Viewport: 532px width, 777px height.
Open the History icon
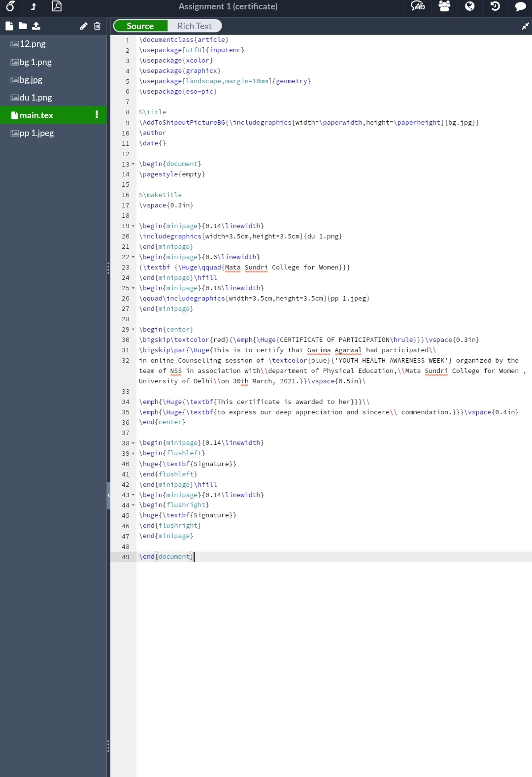tap(495, 6)
